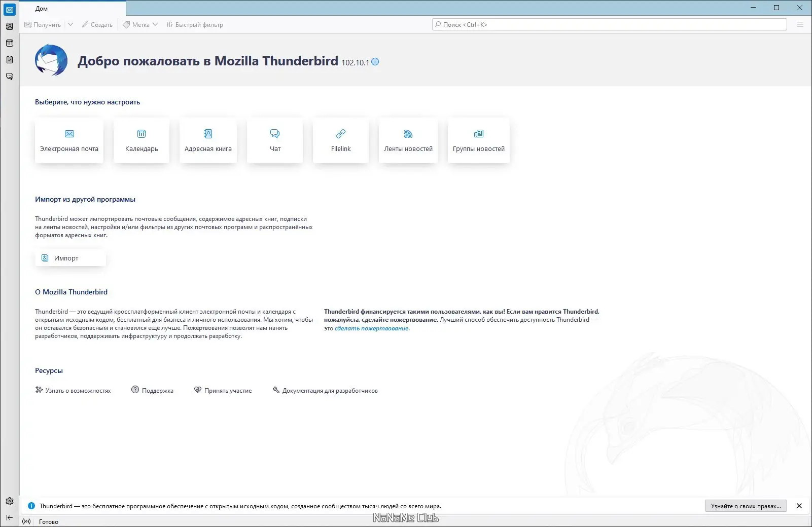Toggle the Быстрый фильтр bar
812x527 pixels.
[195, 24]
